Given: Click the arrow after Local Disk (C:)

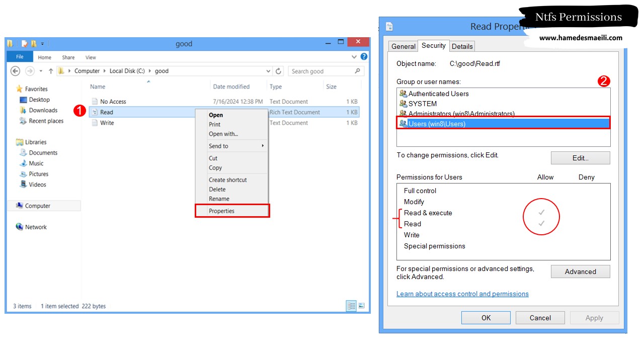Looking at the screenshot, I should tap(150, 71).
